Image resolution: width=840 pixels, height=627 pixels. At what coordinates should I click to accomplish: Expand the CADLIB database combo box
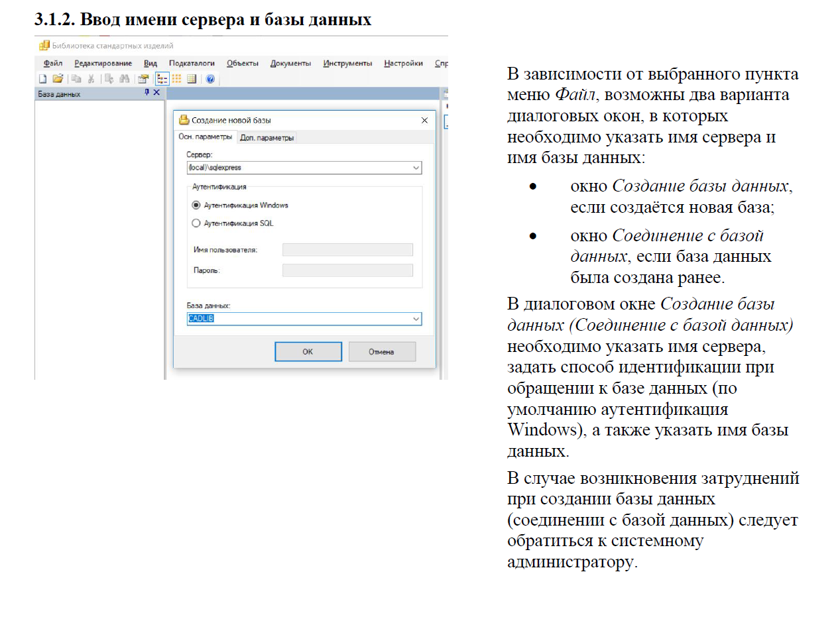[x=416, y=319]
